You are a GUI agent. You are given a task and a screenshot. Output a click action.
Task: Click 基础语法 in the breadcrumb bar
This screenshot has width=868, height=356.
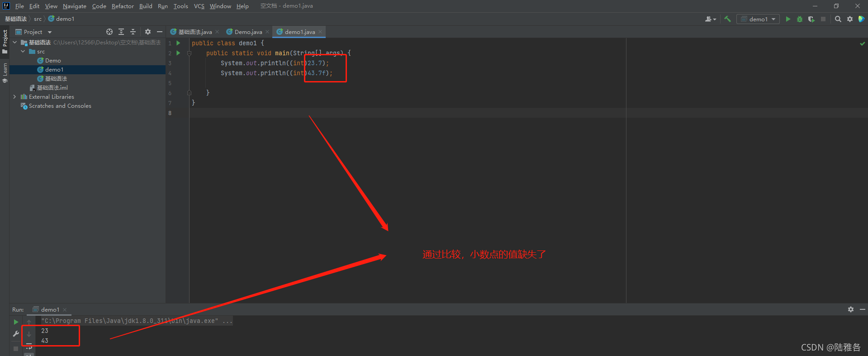[16, 19]
